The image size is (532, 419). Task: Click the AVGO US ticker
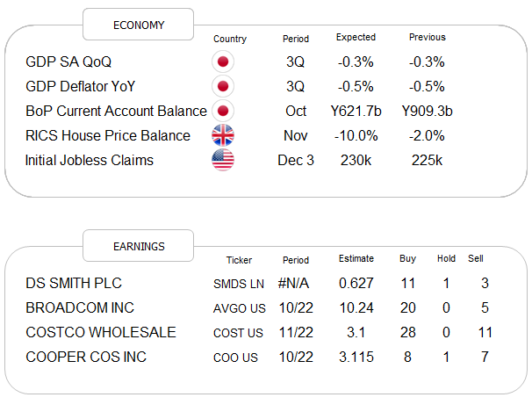tap(240, 308)
